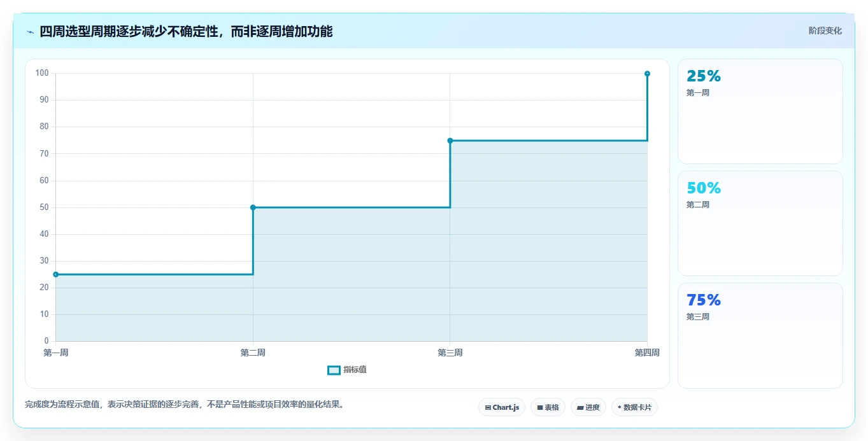
Task: Toggle the 指标值 legend color box
Action: pos(334,370)
